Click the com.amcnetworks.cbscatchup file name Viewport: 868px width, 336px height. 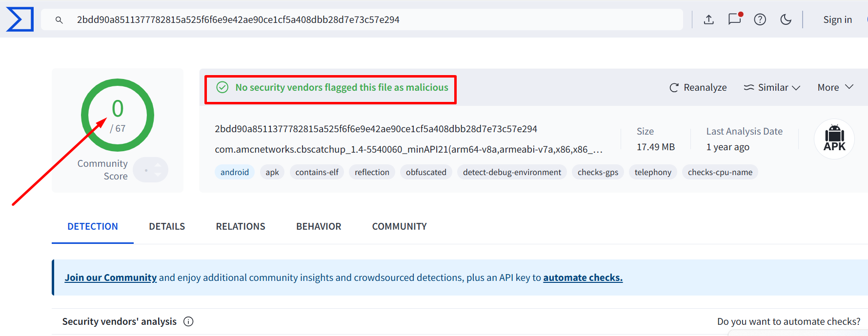(x=409, y=149)
